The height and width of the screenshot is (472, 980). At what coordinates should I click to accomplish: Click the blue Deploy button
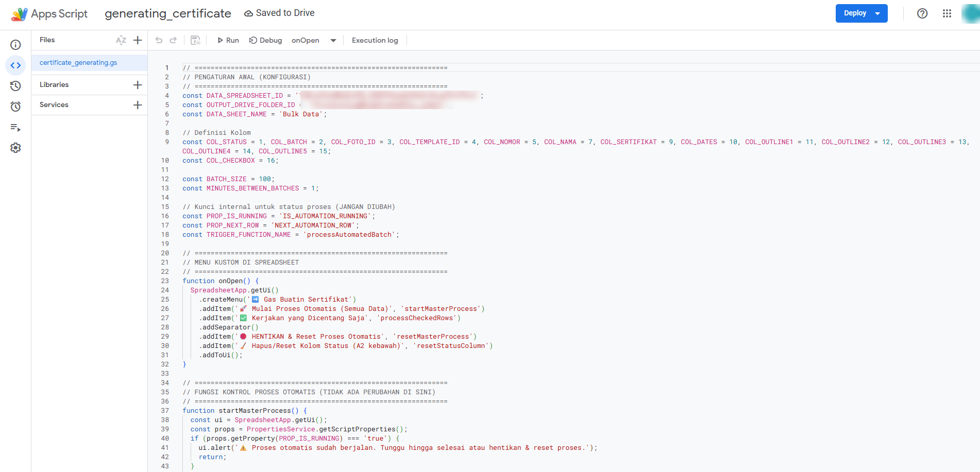pyautogui.click(x=861, y=13)
